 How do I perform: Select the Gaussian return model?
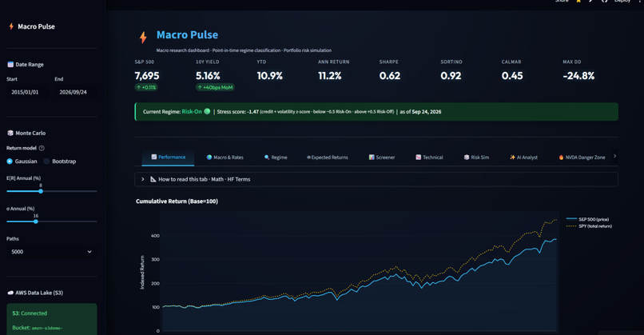pos(22,162)
